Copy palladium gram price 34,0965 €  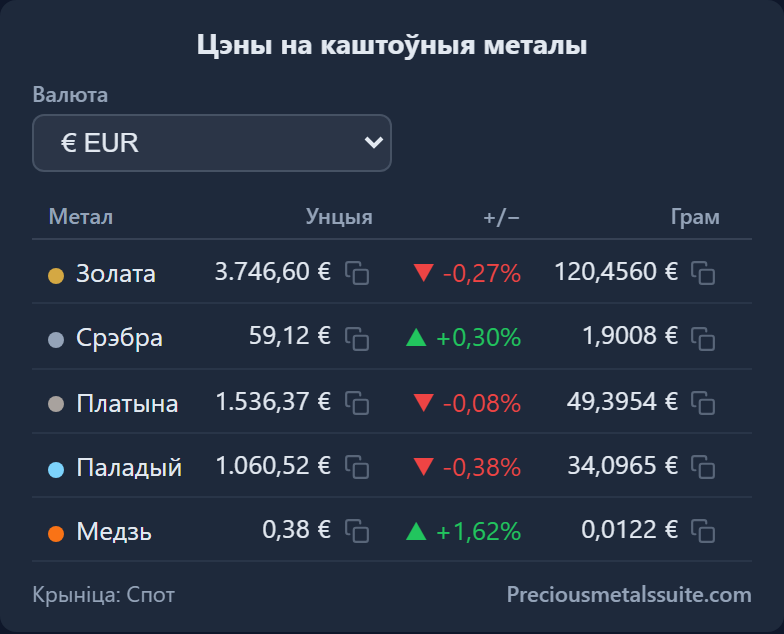703,467
